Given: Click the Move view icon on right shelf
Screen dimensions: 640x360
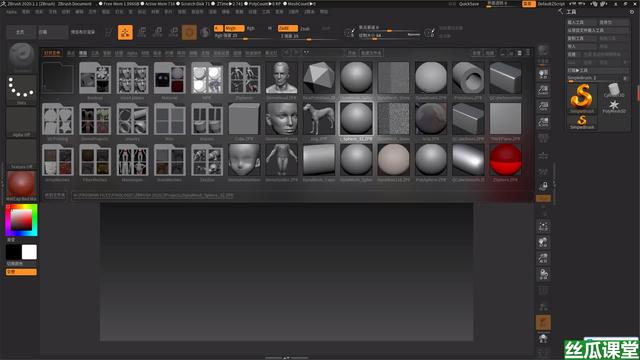Looking at the screenshot, I should point(543,242).
